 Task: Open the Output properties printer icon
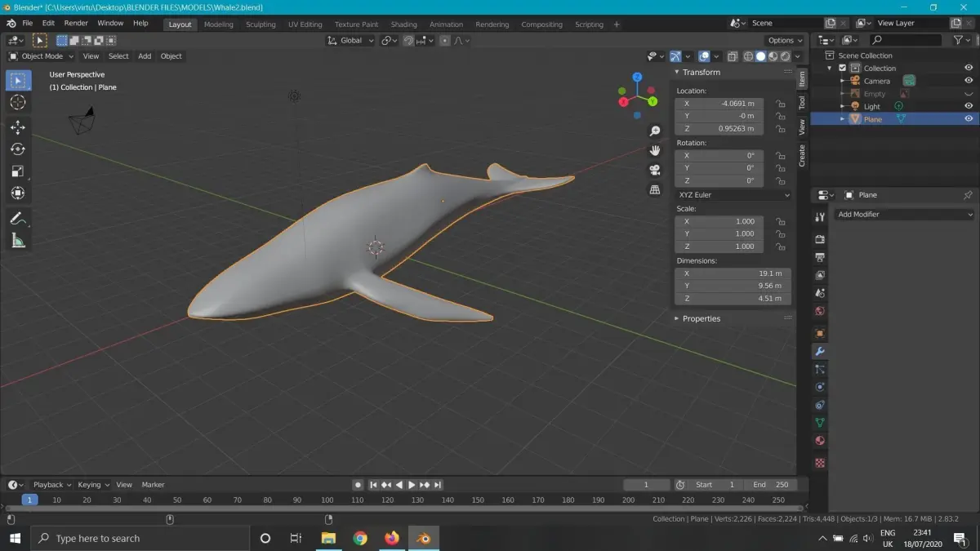tap(820, 257)
